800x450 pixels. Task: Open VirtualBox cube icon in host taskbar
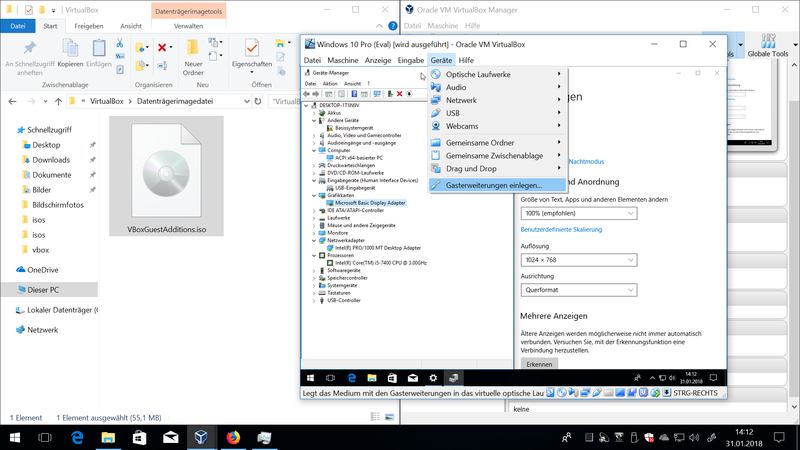[201, 437]
